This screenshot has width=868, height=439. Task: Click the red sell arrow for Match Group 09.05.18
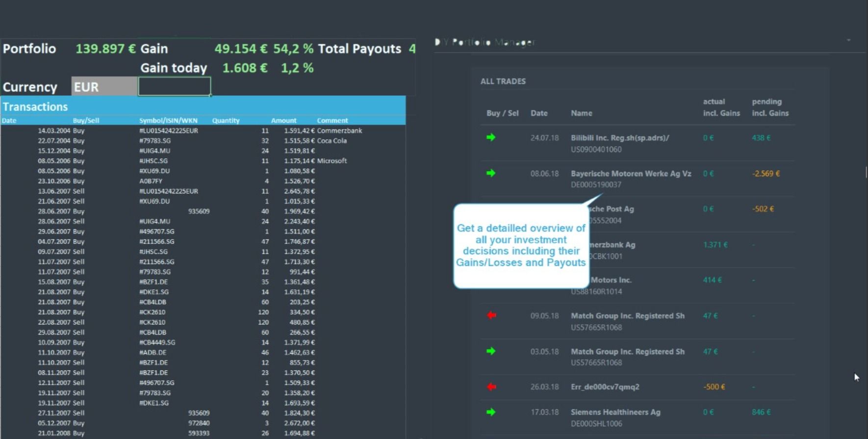pyautogui.click(x=491, y=315)
